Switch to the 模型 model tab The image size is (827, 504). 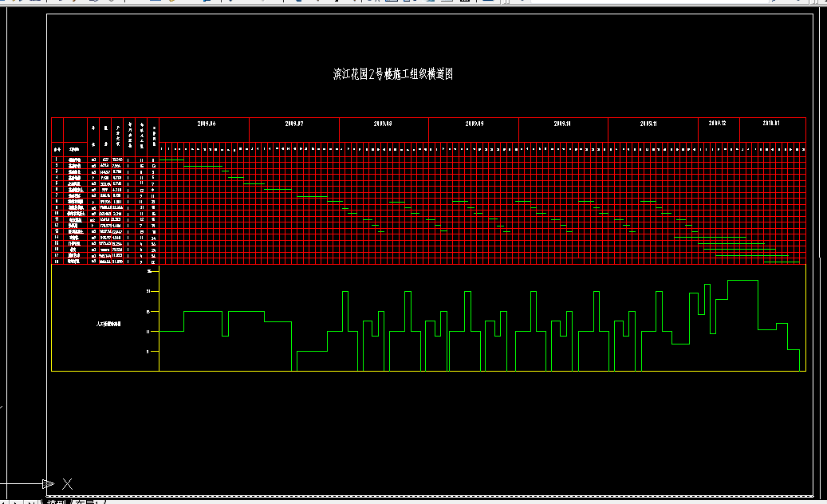57,502
